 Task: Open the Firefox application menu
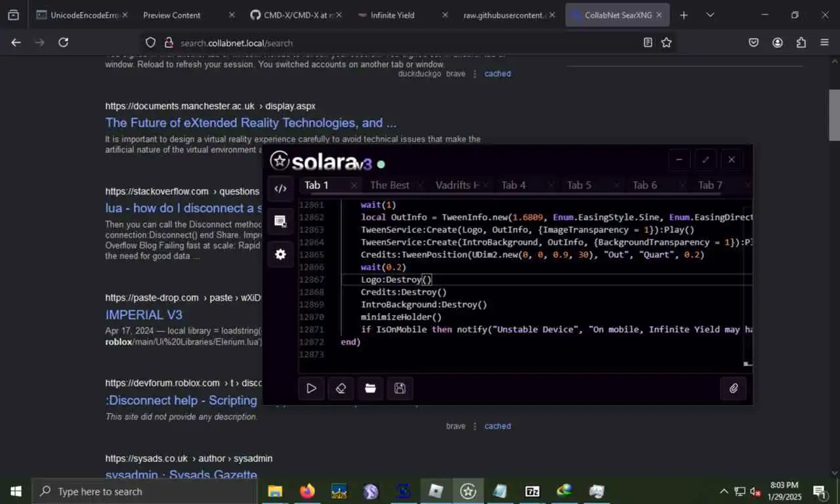click(825, 43)
